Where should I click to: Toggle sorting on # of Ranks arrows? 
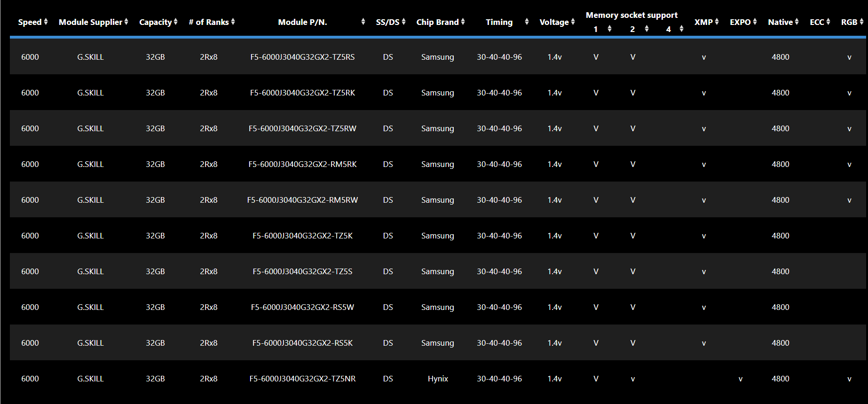233,22
